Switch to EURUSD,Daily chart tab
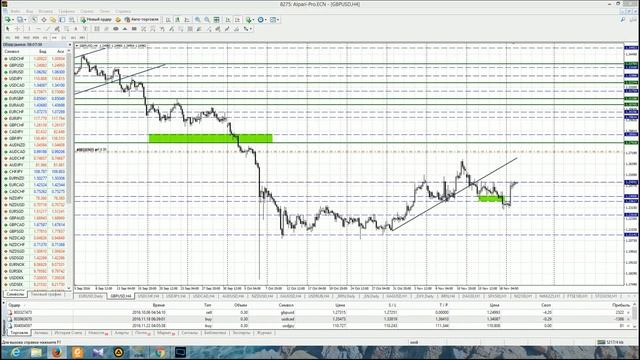This screenshot has height=360, width=640. point(91,296)
